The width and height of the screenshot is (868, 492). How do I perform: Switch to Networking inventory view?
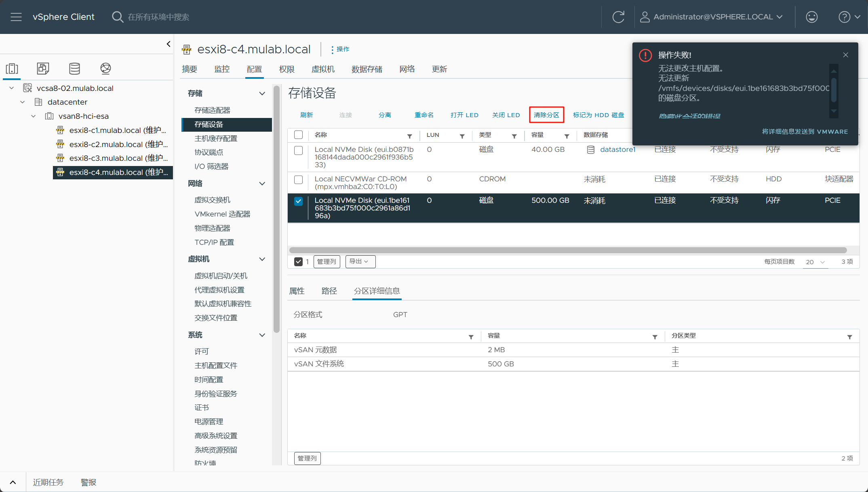pyautogui.click(x=105, y=68)
